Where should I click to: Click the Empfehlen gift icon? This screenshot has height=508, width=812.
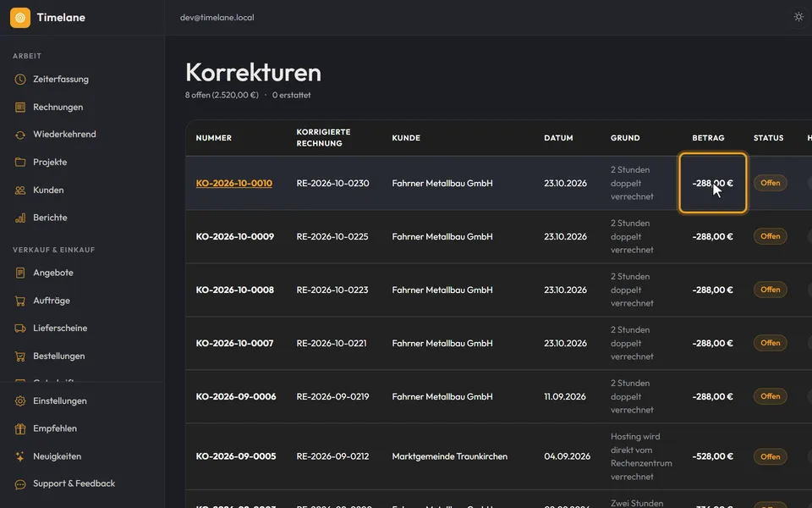20,428
